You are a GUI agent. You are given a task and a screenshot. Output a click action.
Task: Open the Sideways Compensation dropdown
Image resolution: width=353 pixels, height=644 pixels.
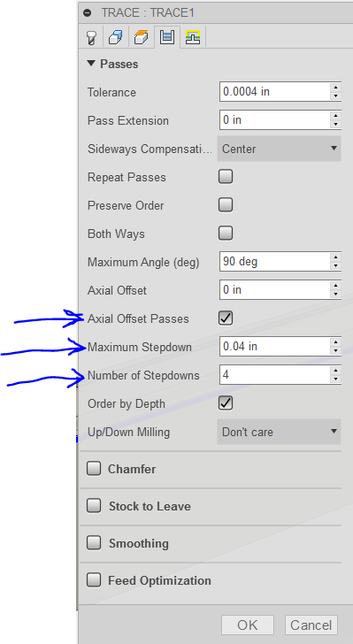point(279,149)
